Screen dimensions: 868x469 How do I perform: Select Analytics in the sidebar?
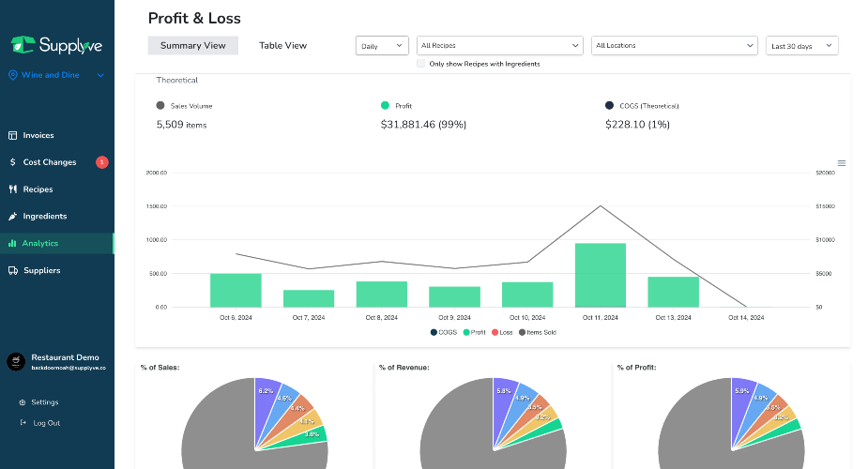56,243
